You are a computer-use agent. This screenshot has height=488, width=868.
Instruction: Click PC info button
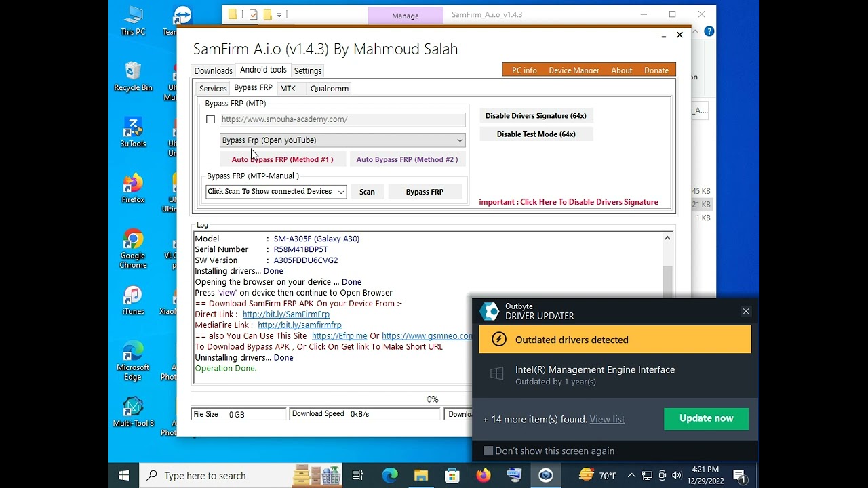pyautogui.click(x=524, y=70)
